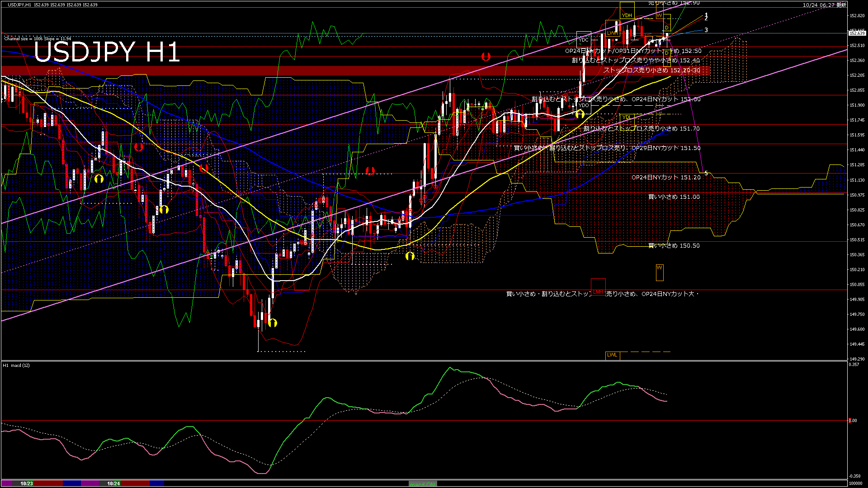Image resolution: width=868 pixels, height=488 pixels.
Task: Click the Channel size Slope info label
Action: pyautogui.click(x=38, y=38)
